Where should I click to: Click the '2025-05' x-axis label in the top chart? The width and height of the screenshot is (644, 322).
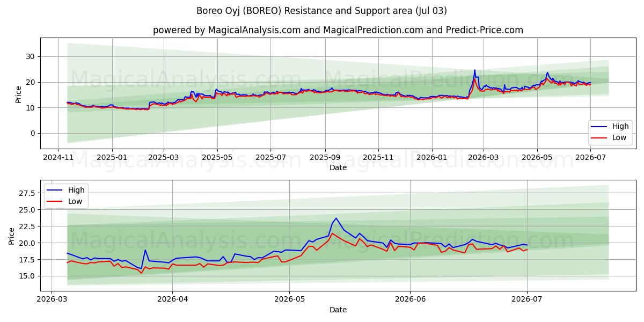tap(217, 158)
